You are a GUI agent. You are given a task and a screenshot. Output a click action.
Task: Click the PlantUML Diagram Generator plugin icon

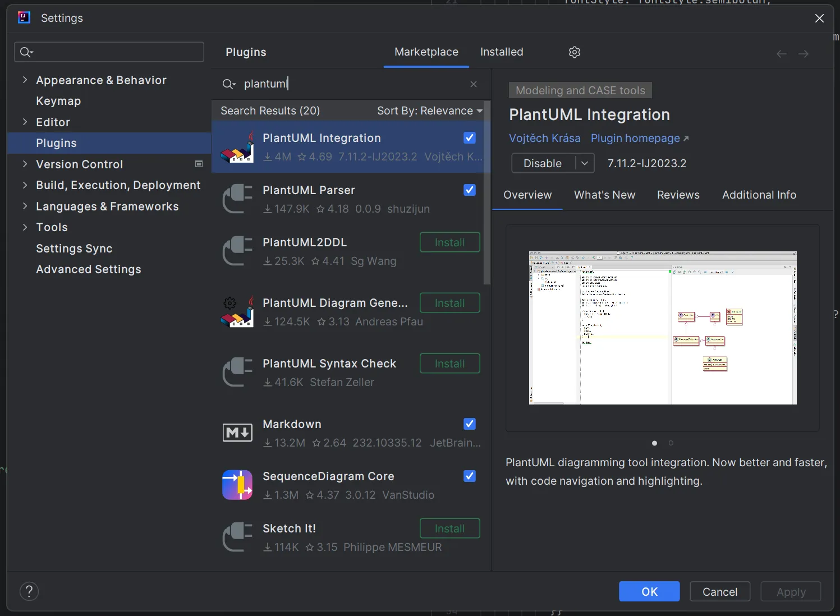(237, 312)
